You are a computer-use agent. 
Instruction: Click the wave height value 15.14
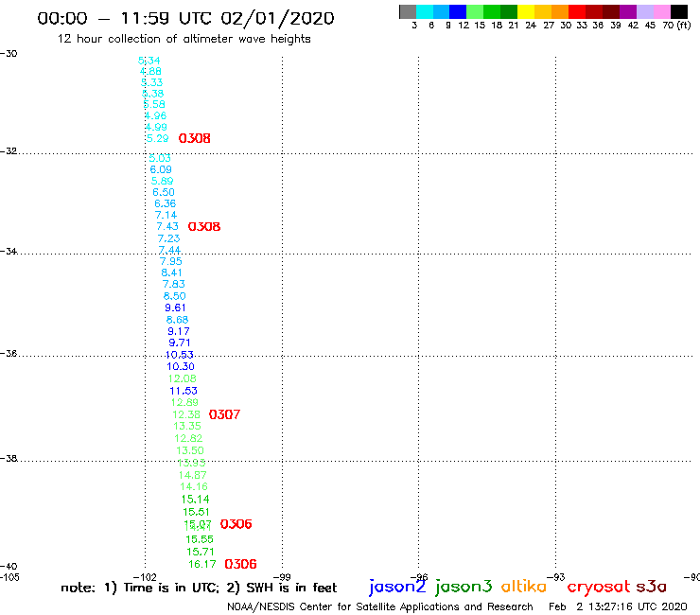coord(195,500)
